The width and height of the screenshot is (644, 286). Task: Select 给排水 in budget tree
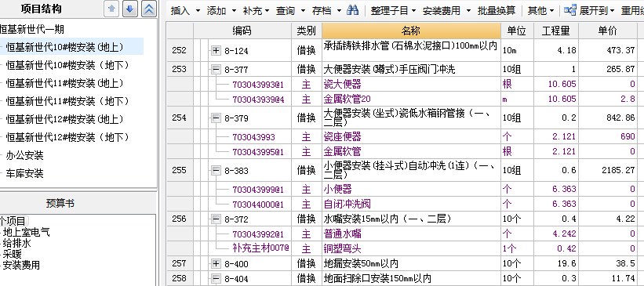[x=16, y=243]
